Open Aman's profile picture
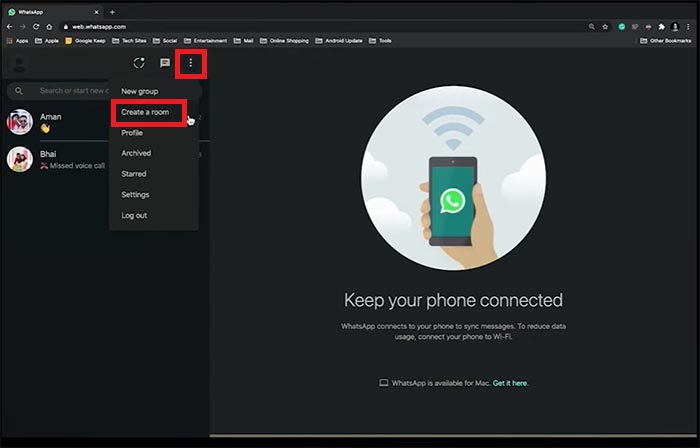The width and height of the screenshot is (700, 448). [x=20, y=122]
